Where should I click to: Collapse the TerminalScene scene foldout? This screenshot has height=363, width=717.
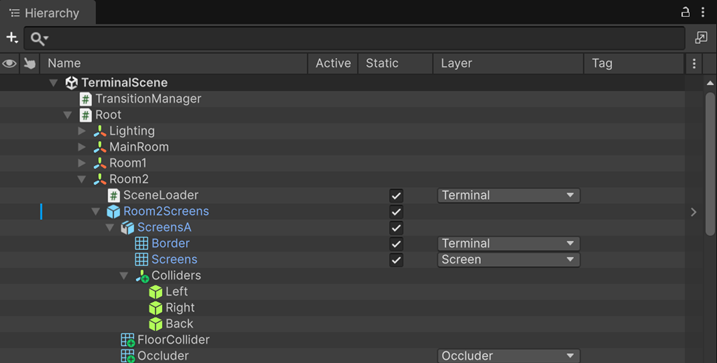click(x=54, y=83)
